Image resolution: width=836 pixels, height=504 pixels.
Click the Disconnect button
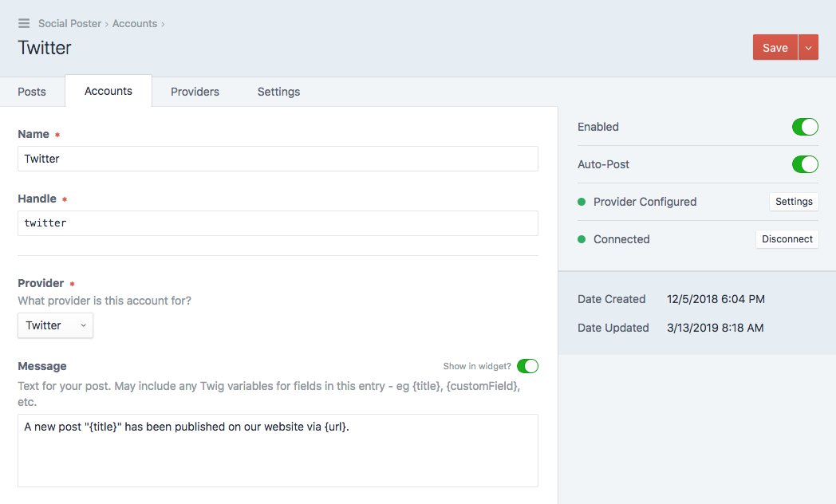tap(787, 239)
